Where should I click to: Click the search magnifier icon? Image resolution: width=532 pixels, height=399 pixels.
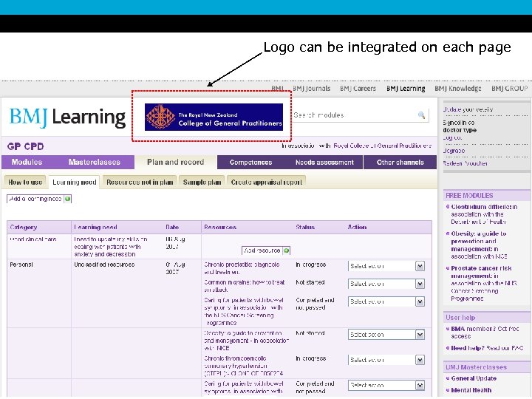pos(421,115)
